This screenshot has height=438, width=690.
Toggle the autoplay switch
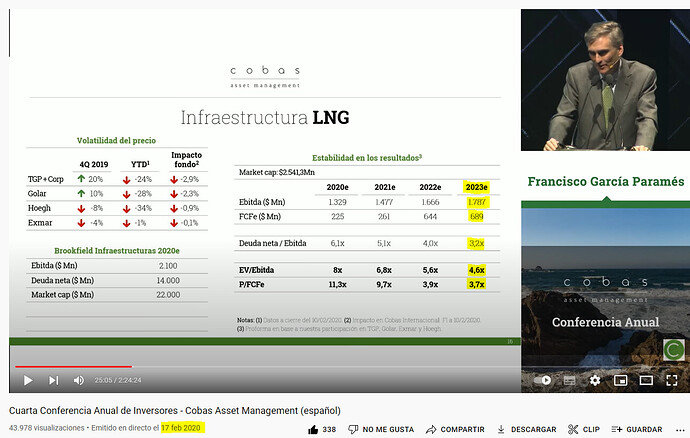[543, 380]
